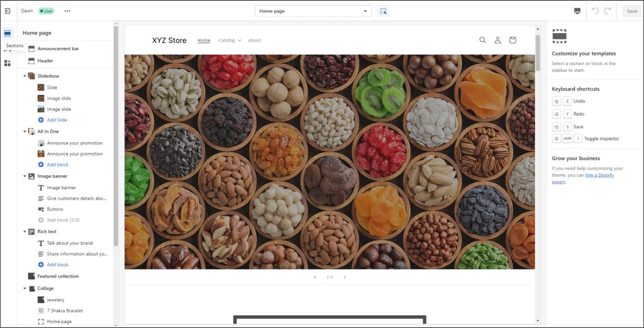Image resolution: width=644 pixels, height=328 pixels.
Task: Click Add block under Rich text
Action: pos(58,265)
